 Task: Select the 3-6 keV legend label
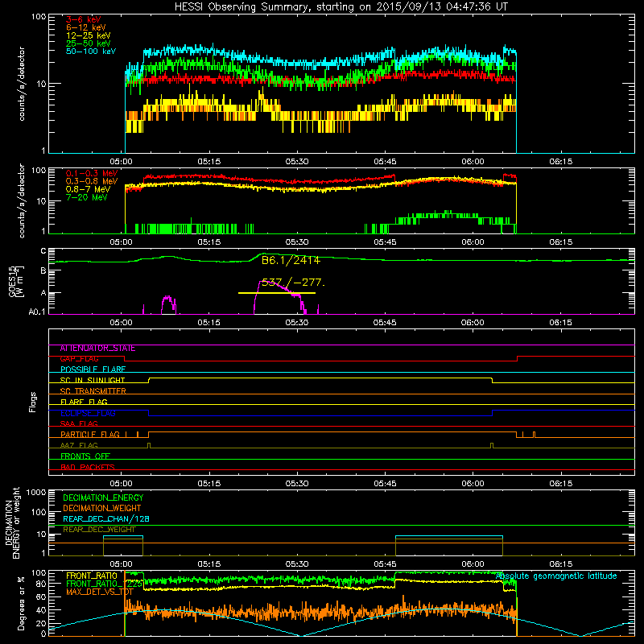point(84,19)
